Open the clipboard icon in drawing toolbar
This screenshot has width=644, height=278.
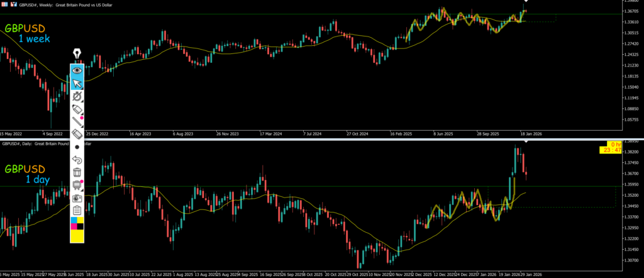point(77,210)
